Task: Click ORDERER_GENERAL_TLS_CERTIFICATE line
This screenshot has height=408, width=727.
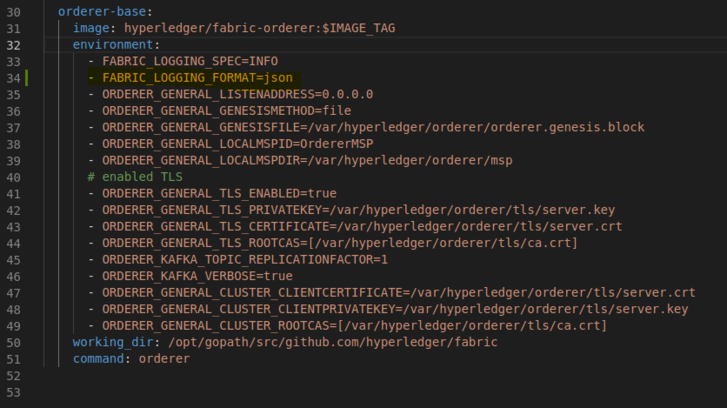Action: click(x=362, y=227)
